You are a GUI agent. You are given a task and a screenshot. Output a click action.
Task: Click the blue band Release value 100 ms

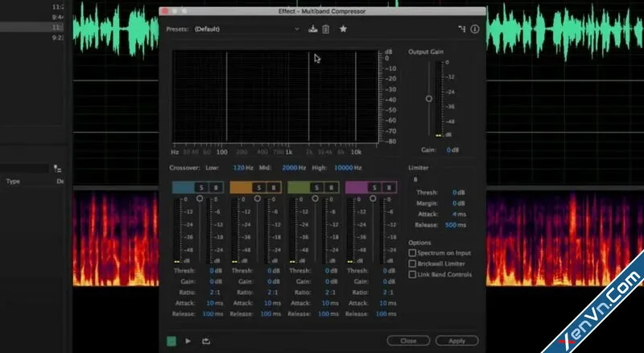[x=213, y=314]
